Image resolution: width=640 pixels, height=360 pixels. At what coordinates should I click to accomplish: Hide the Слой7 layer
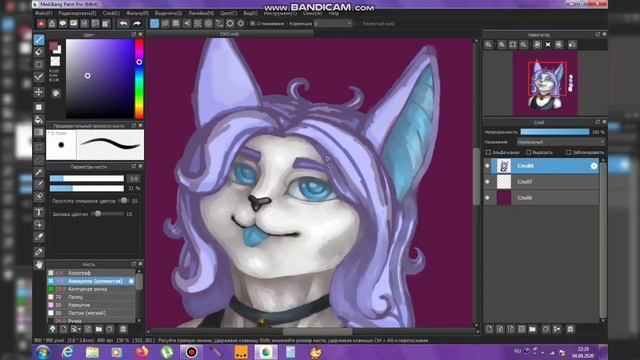pyautogui.click(x=487, y=182)
